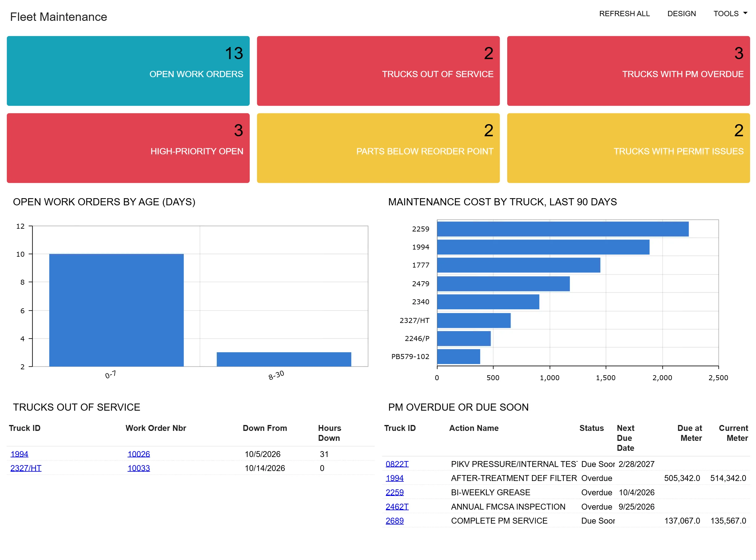Click the Current Meter column header

[733, 433]
